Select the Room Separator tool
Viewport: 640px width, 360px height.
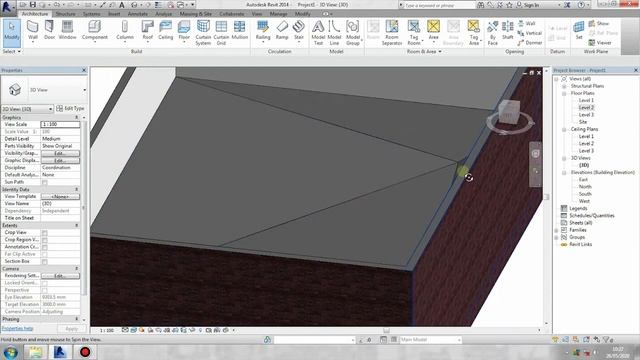392,33
